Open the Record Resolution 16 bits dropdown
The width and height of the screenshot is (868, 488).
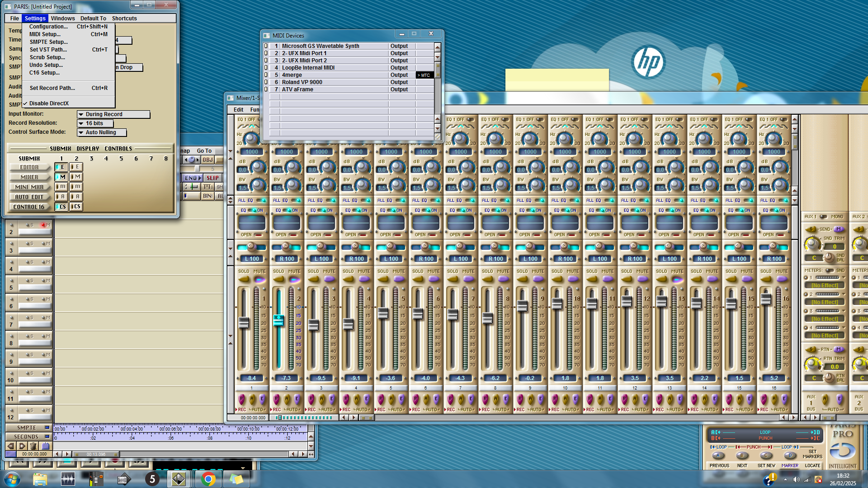click(95, 123)
